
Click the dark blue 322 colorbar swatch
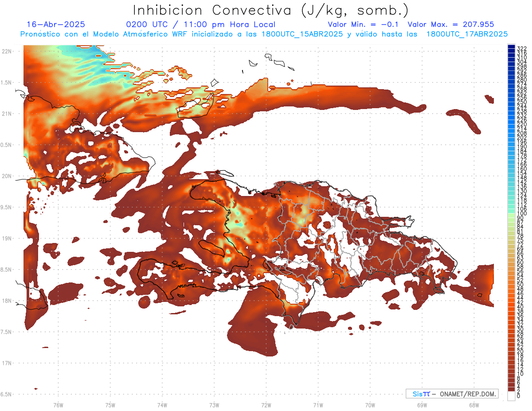pyautogui.click(x=511, y=47)
